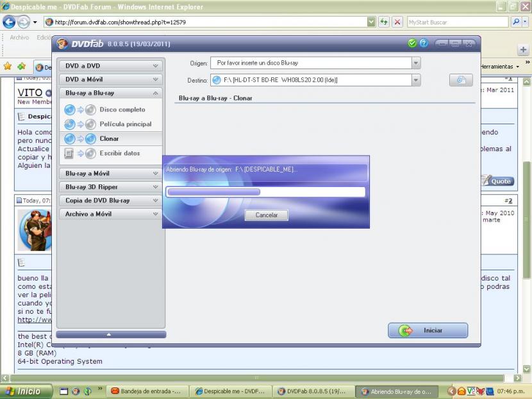Click the new tab plus icon in IE
The height and width of the screenshot is (399, 532).
pyautogui.click(x=523, y=50)
